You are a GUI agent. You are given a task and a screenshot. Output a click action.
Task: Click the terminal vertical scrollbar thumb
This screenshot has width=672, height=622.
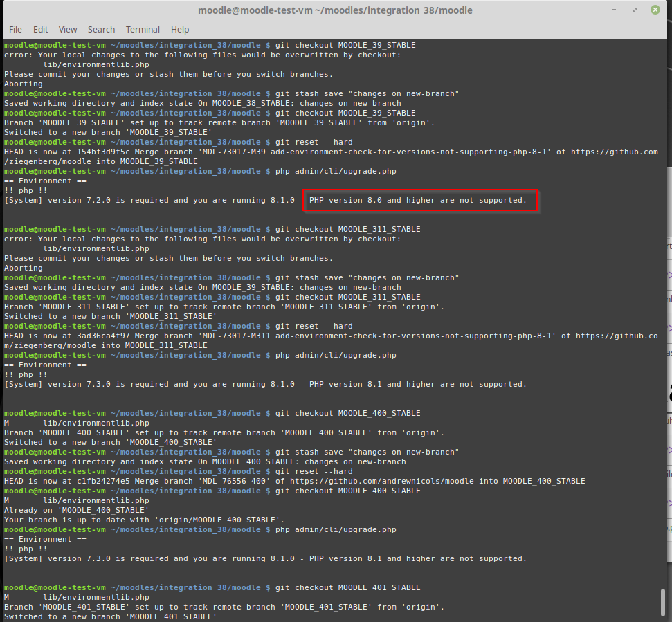click(x=663, y=604)
